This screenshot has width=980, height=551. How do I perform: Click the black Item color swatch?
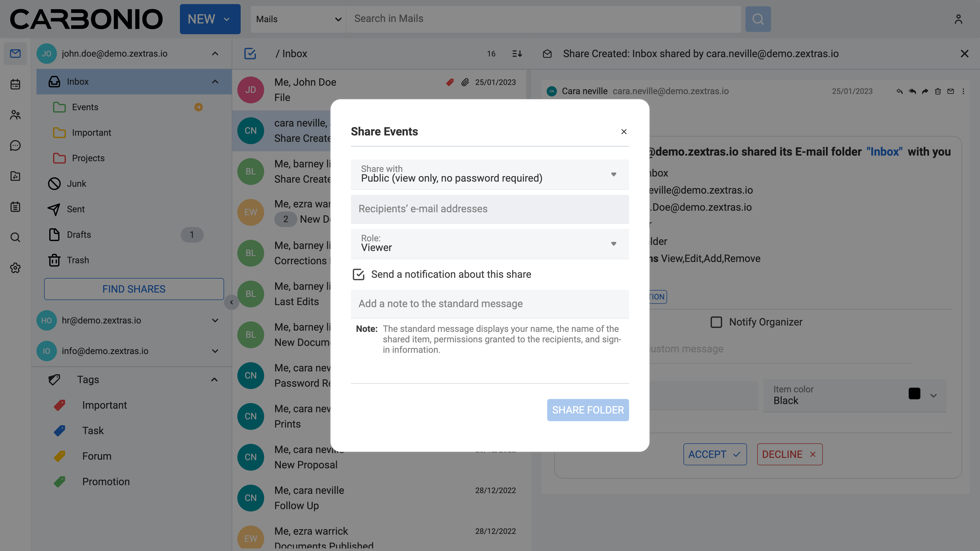(914, 394)
